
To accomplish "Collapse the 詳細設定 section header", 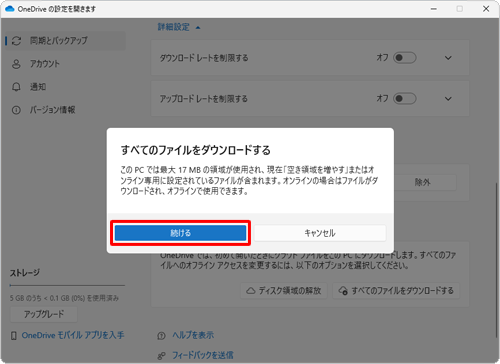I will (x=179, y=27).
